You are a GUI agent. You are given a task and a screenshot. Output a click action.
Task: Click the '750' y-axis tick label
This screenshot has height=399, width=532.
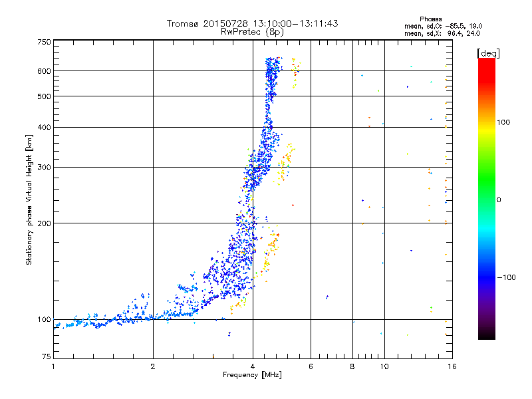click(x=44, y=42)
